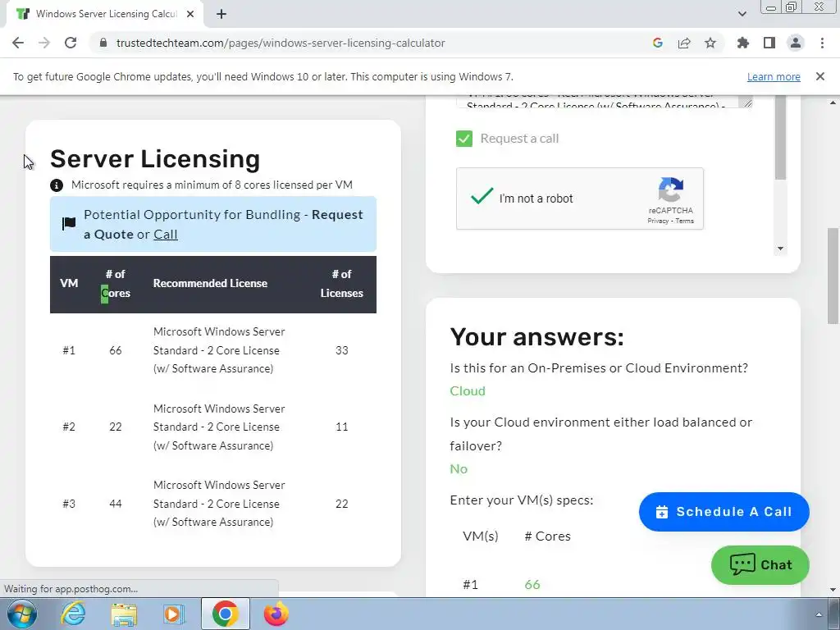840x630 pixels.
Task: Click the reCAPTCHA logo
Action: tap(671, 189)
